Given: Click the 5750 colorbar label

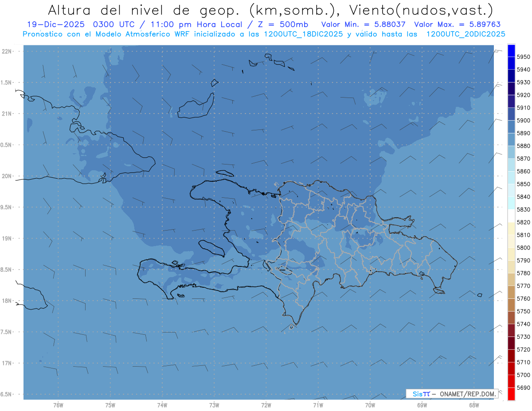Looking at the screenshot, I should point(524,311).
